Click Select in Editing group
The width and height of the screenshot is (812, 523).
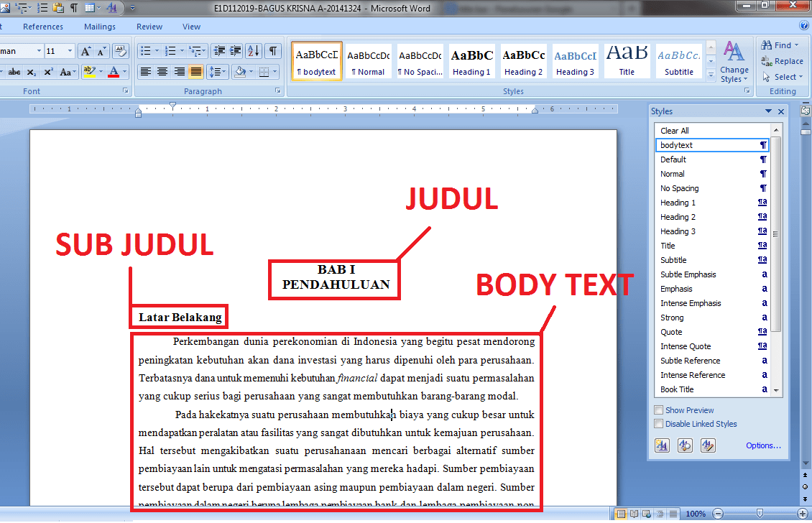pos(782,77)
